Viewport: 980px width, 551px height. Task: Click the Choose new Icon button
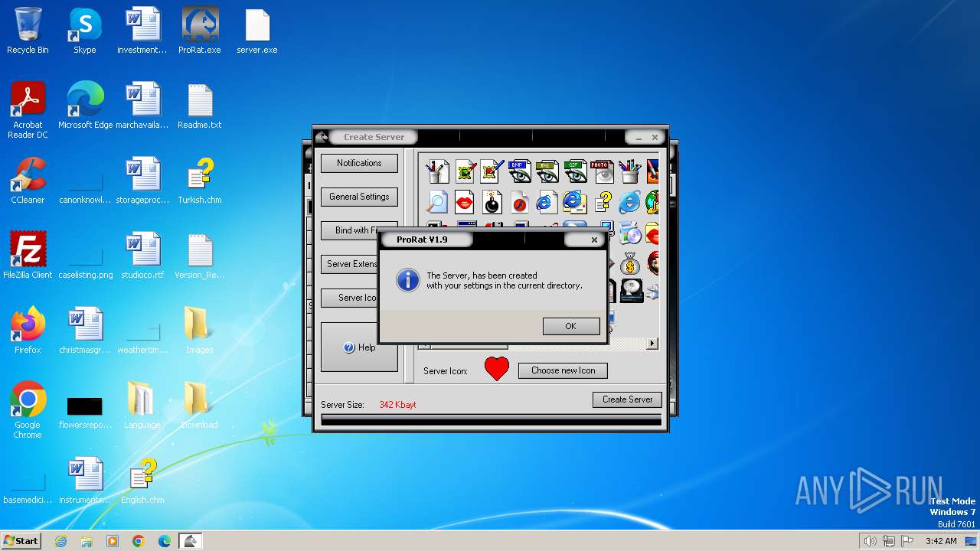tap(563, 370)
